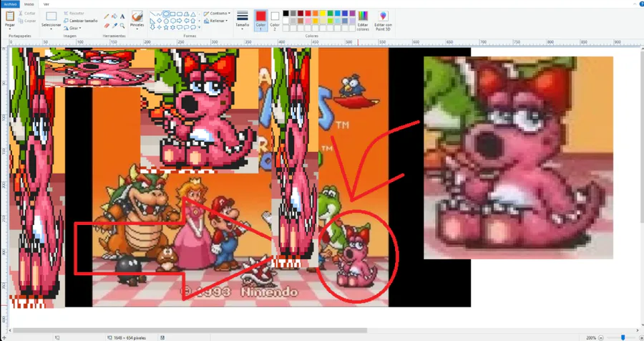Open the Rellenar fill dropdown
Image resolution: width=644 pixels, height=341 pixels.
[216, 21]
